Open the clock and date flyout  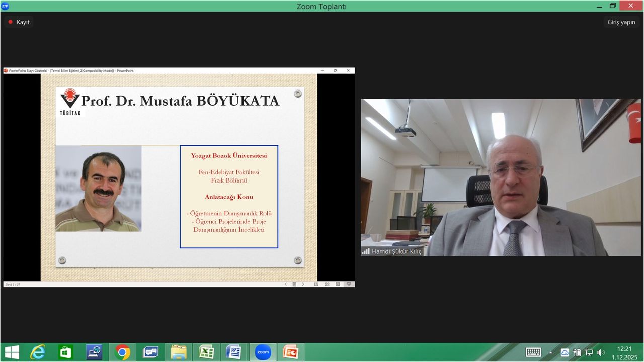click(624, 352)
